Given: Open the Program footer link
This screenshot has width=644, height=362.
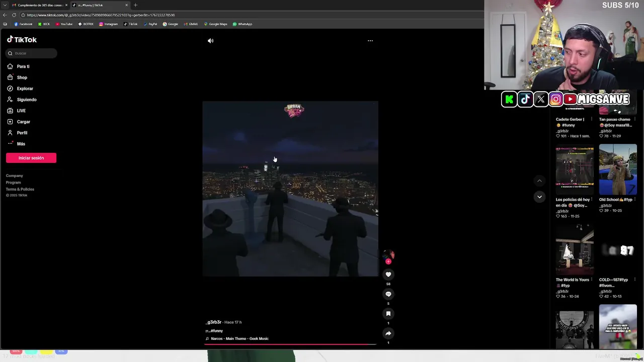Looking at the screenshot, I should point(14,183).
